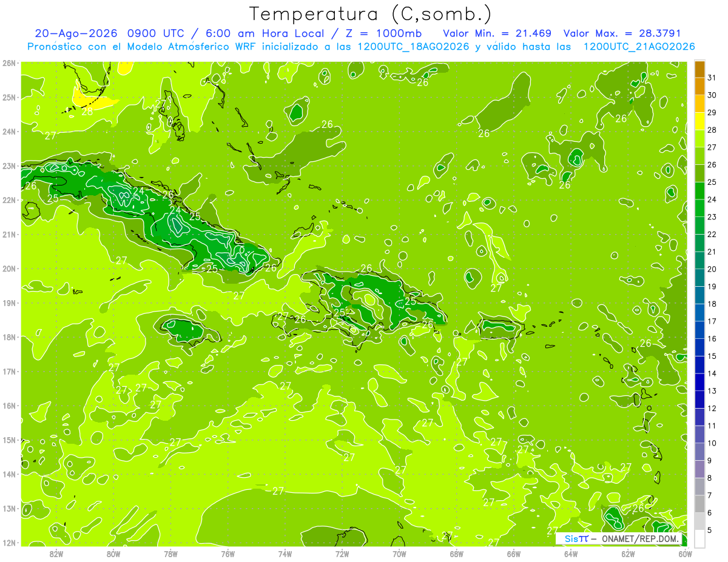Click the longitude axis label 80W
The width and height of the screenshot is (728, 562).
[x=113, y=554]
